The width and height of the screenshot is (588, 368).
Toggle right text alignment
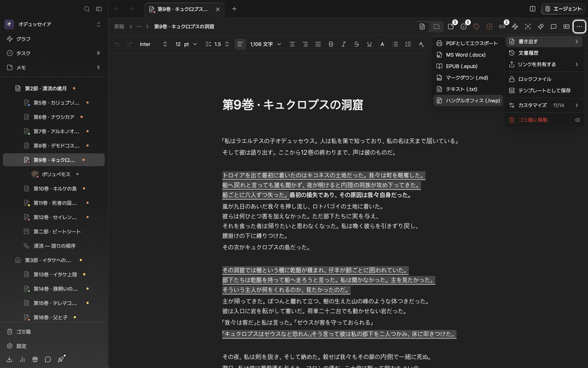[305, 44]
